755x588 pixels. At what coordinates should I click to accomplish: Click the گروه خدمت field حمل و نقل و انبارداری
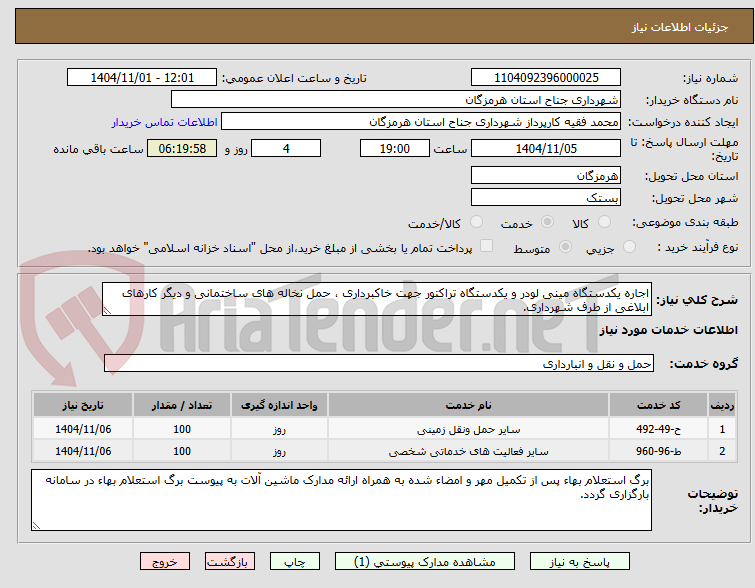[x=378, y=364]
